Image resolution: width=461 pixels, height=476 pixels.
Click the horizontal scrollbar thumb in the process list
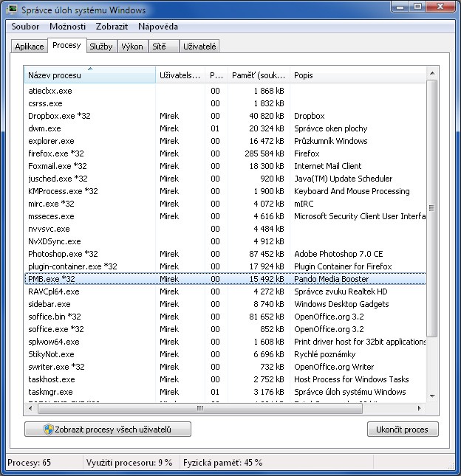coord(199,408)
